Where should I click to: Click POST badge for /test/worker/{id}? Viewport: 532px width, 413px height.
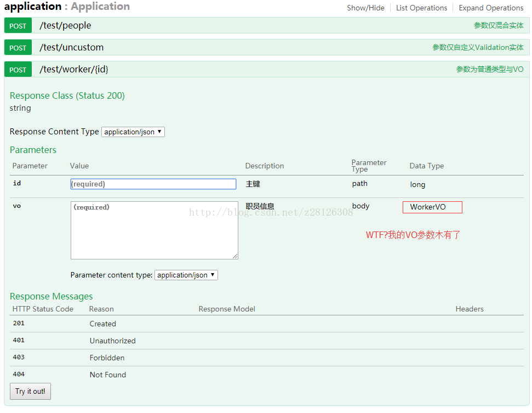click(x=18, y=70)
